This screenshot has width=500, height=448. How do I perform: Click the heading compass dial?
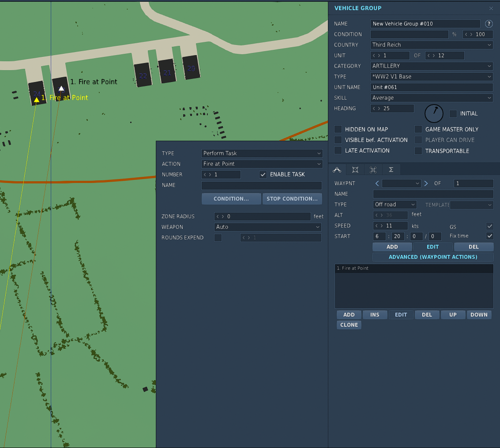tap(434, 113)
